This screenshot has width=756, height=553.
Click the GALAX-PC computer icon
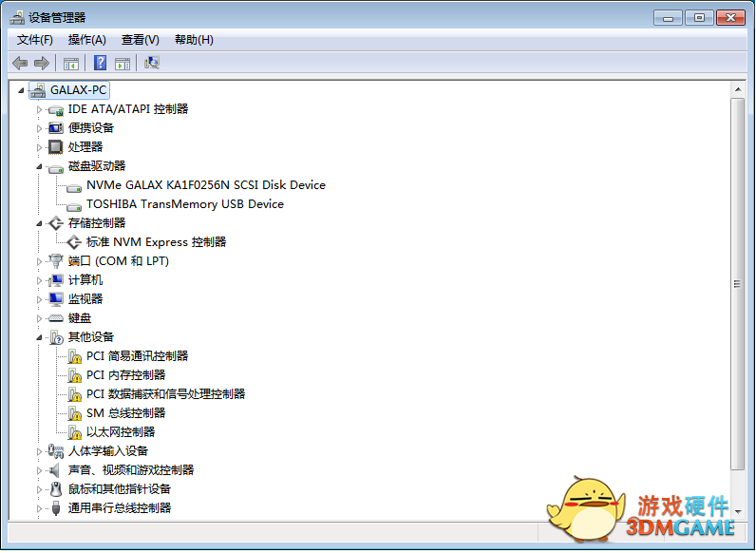tap(38, 90)
